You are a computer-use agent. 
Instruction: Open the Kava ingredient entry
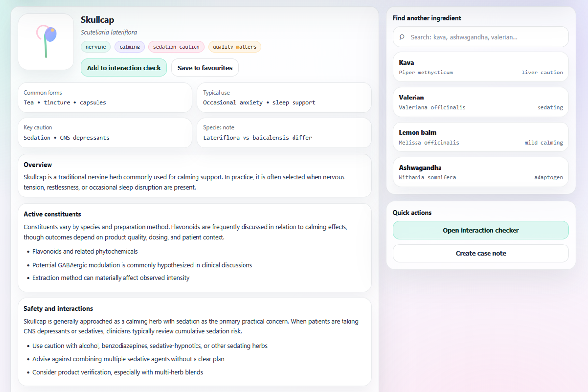481,67
